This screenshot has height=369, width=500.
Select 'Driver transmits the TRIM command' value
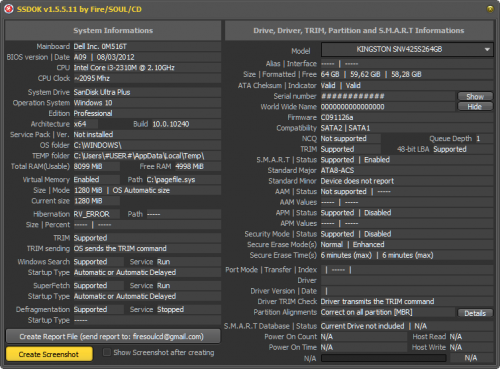[x=377, y=301]
